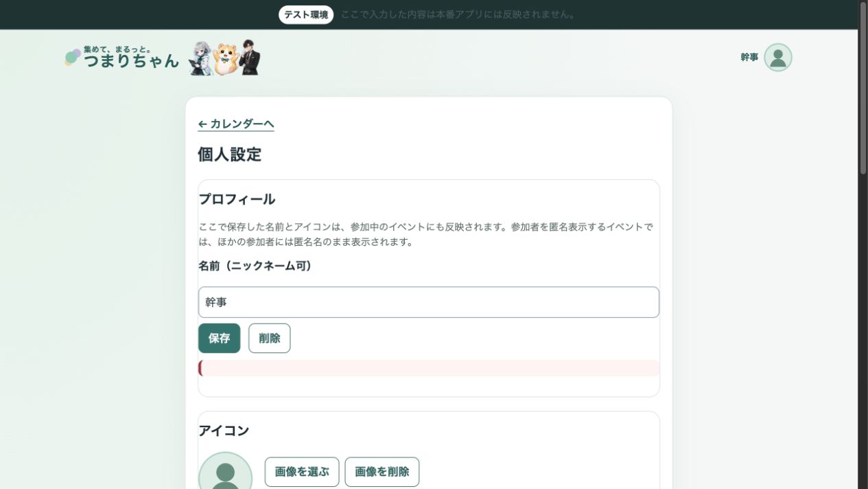Click the 名前（ニックネーム可） label
868x489 pixels.
[x=255, y=266]
